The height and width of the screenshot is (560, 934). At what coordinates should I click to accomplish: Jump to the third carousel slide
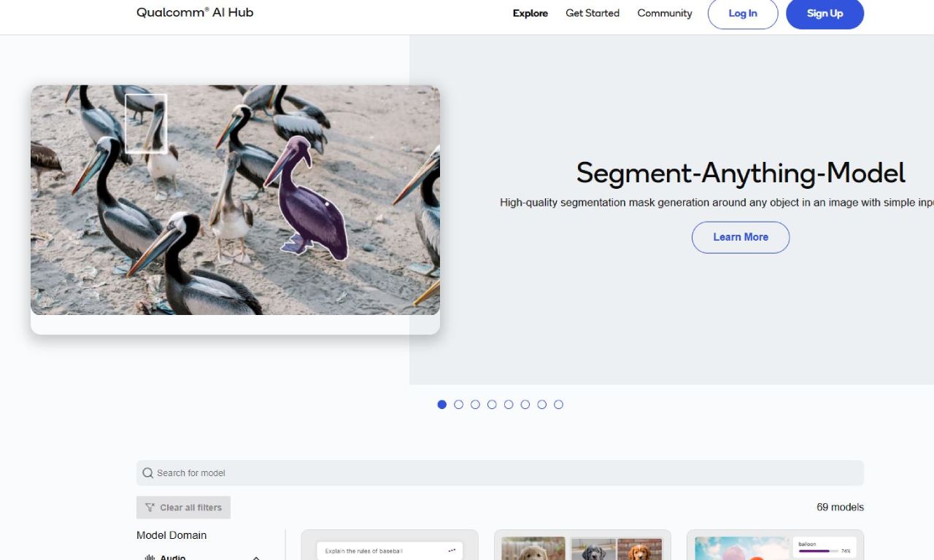click(475, 405)
